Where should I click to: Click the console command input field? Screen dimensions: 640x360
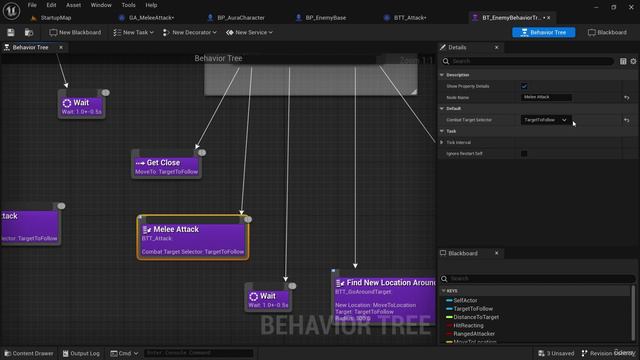(x=198, y=353)
